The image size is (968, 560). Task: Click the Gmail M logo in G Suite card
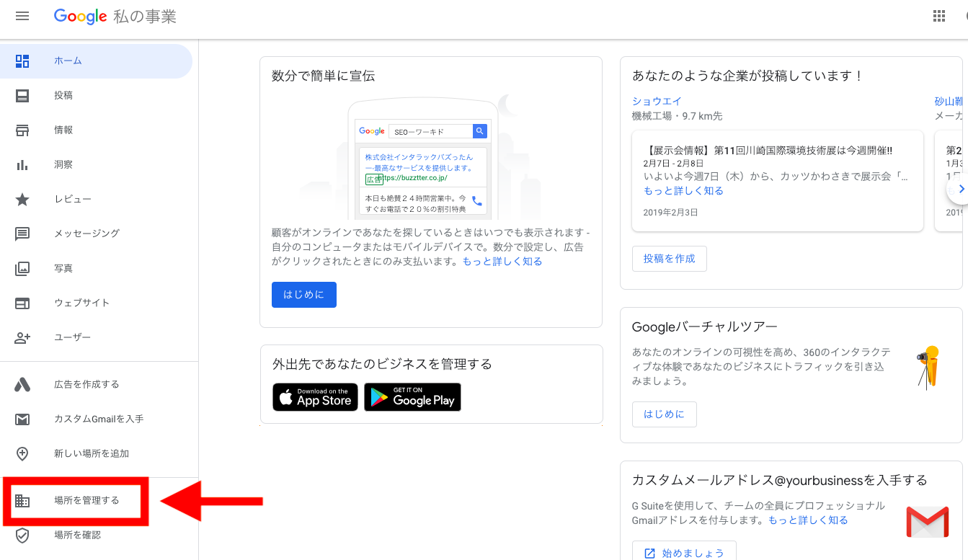point(928,522)
